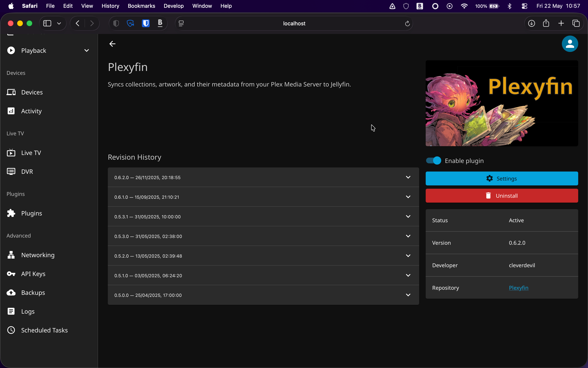Viewport: 588px width, 368px height.
Task: Click the Active status value
Action: point(516,220)
